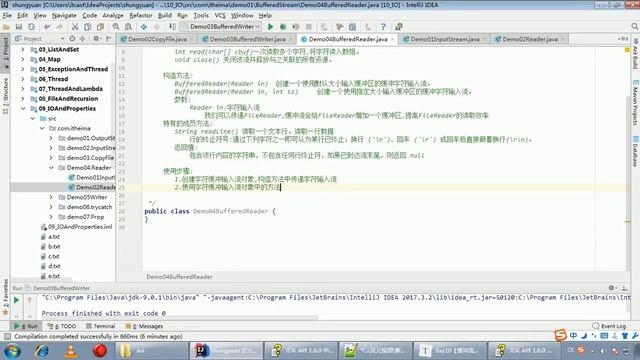Screen dimensions: 640x360
Task: Click the Cut scissors icon
Action: pyautogui.click(x=75, y=27)
